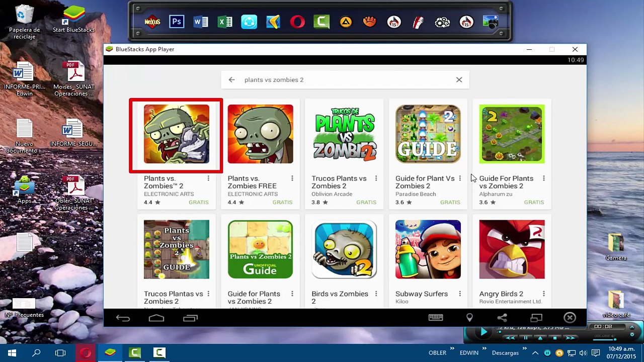Open options menu for Plants vs. Zombies FREE
The width and height of the screenshot is (644, 362).
click(292, 178)
